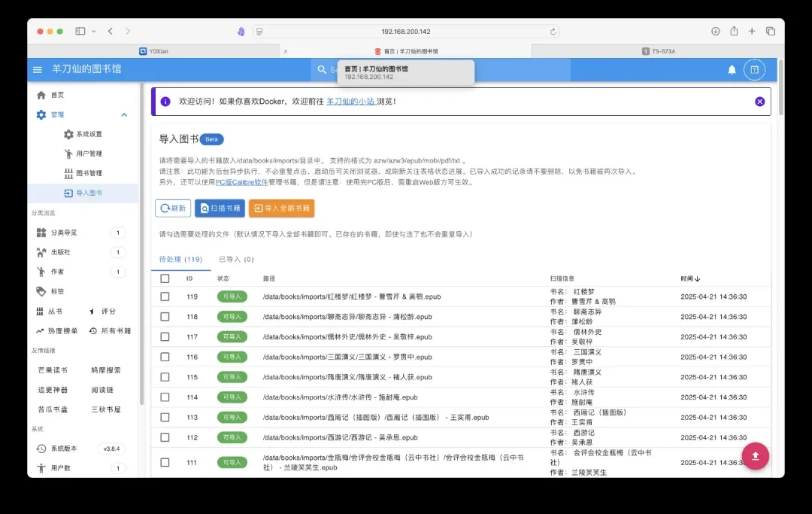Click the red floating upload button
812x514 pixels.
756,456
